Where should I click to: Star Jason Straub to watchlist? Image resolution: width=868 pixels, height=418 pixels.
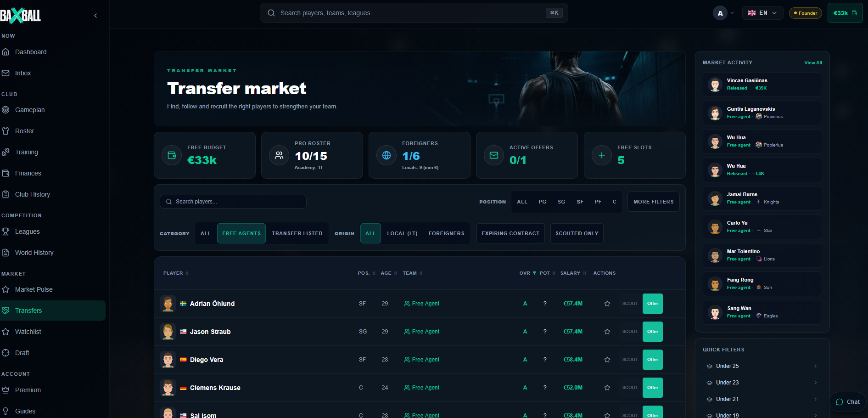607,332
